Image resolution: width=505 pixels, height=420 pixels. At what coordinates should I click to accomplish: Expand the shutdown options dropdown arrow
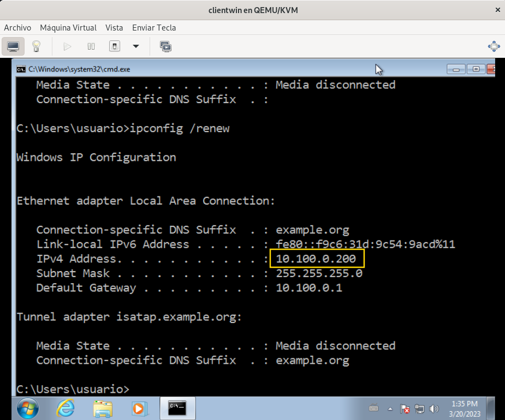tap(136, 46)
